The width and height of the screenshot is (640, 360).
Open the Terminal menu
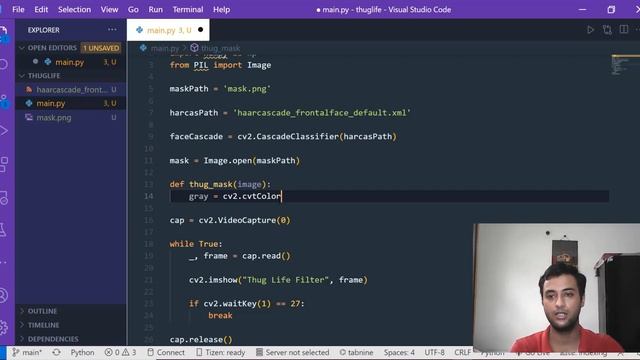(188, 9)
